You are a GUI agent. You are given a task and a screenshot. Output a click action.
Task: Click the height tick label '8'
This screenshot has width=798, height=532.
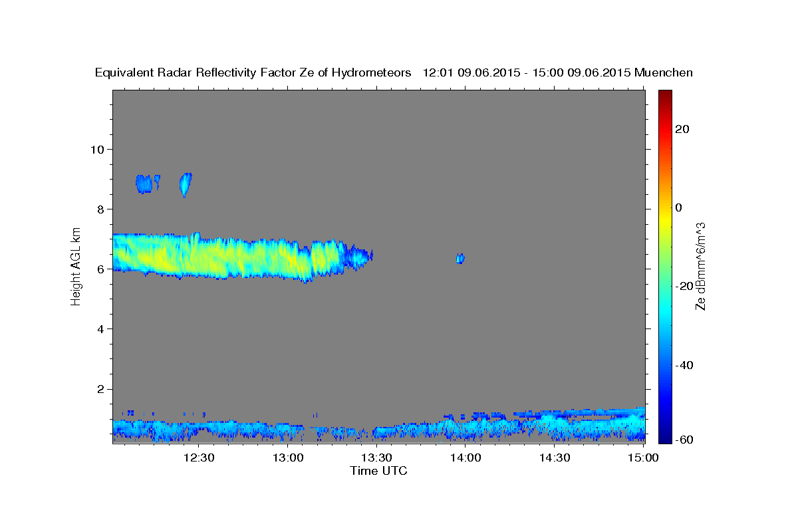pyautogui.click(x=100, y=209)
